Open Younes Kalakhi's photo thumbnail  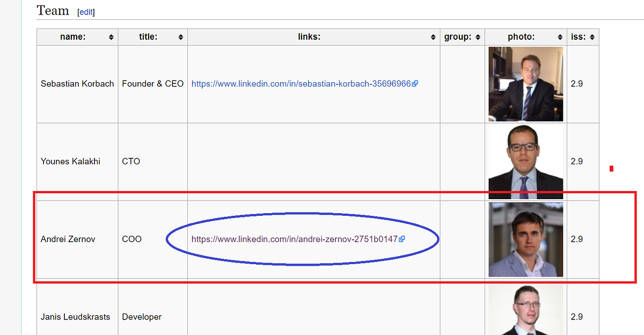pyautogui.click(x=526, y=162)
